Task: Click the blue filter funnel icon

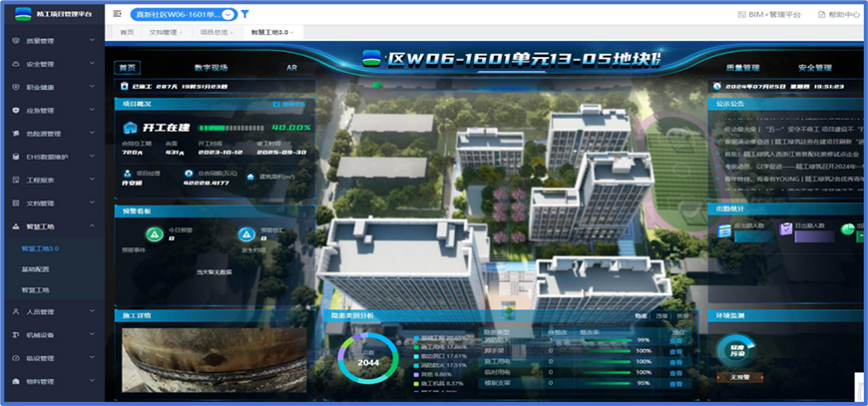Action: click(x=245, y=14)
